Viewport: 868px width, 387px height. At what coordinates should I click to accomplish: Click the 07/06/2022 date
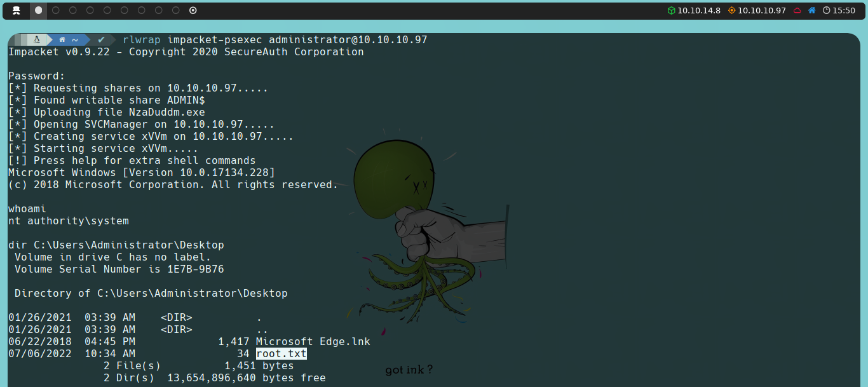coord(40,353)
